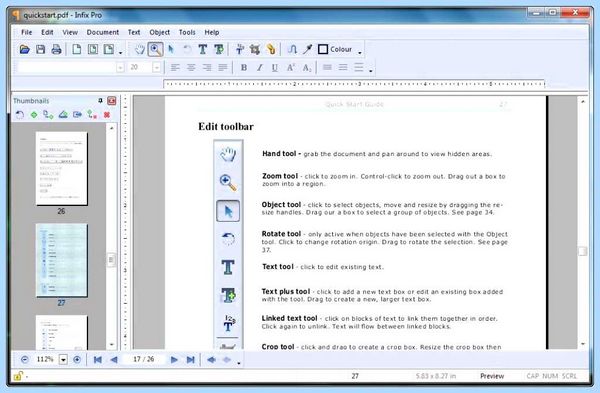Select the Text plus tool in the toolbar
Viewport: 600px width, 393px height.
click(219, 49)
